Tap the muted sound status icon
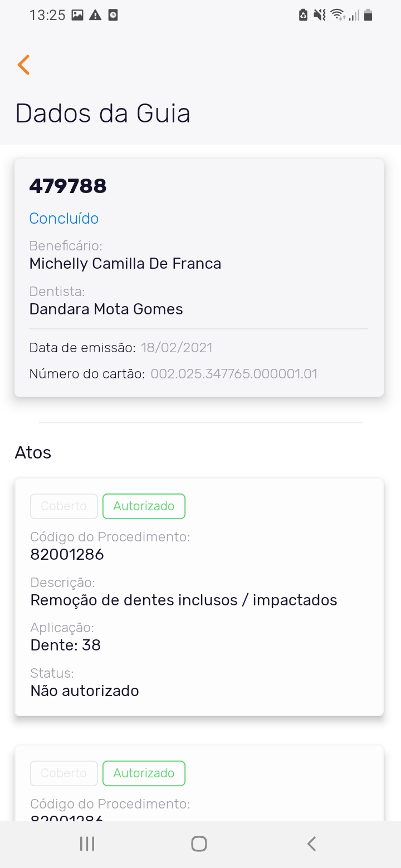Image resolution: width=401 pixels, height=868 pixels. 319,15
